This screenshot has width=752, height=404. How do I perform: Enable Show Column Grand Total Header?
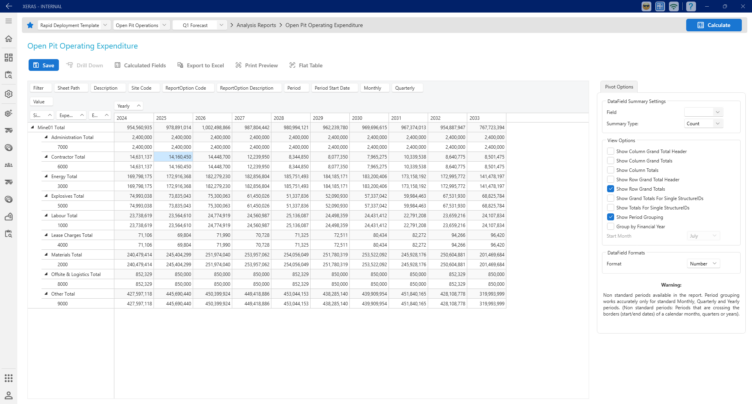611,151
